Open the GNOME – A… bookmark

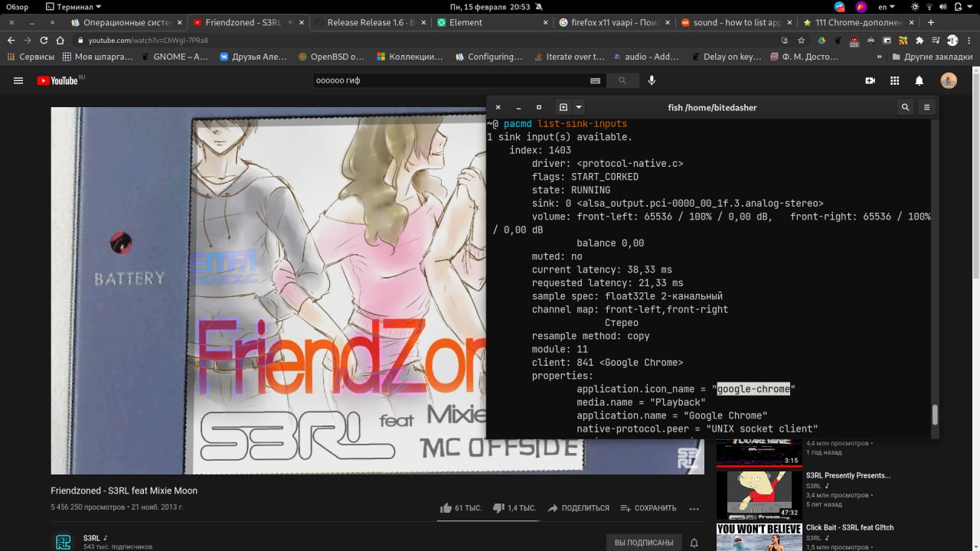pyautogui.click(x=175, y=57)
